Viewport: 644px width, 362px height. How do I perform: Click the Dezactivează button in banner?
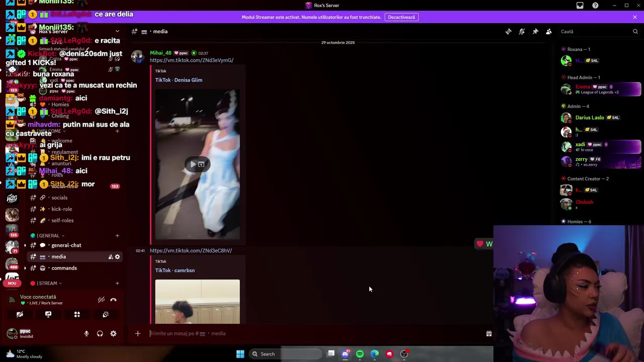401,17
